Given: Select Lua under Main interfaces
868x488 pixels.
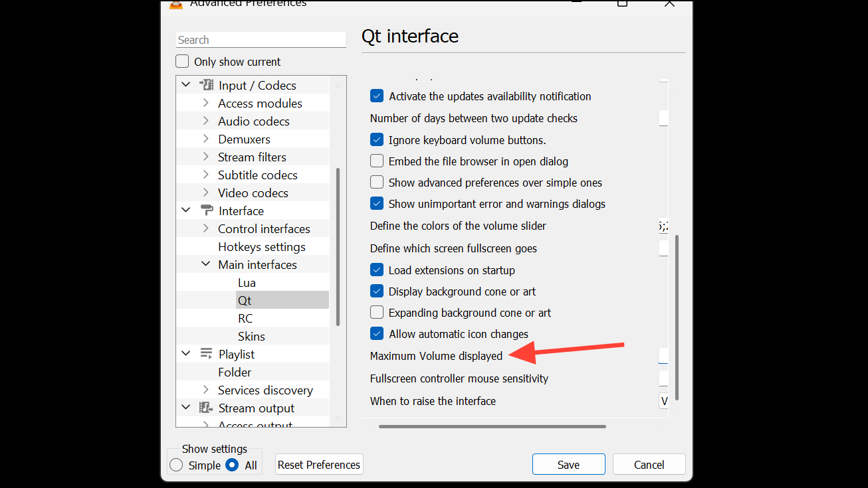Looking at the screenshot, I should (247, 283).
